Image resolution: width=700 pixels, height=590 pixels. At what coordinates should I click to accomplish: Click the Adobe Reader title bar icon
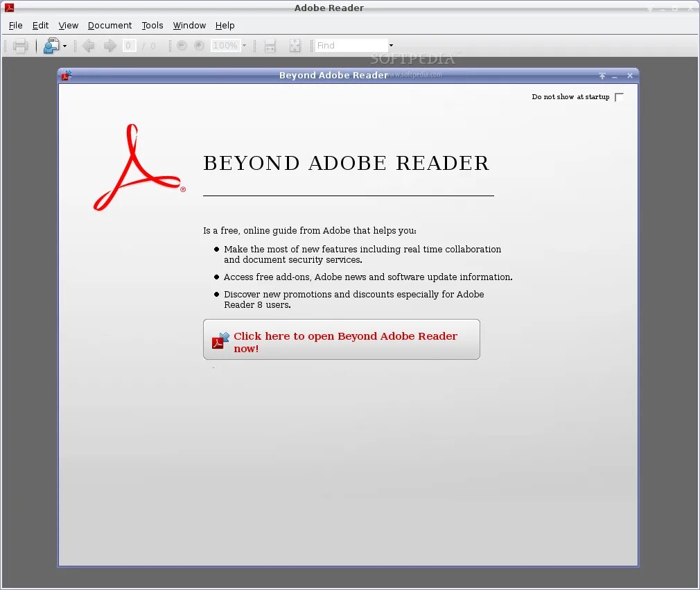[x=10, y=8]
